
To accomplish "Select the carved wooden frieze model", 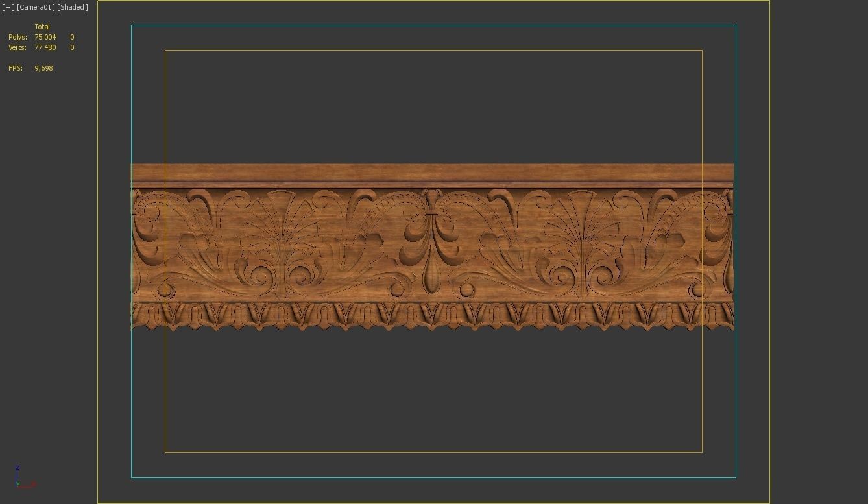I will 432,247.
